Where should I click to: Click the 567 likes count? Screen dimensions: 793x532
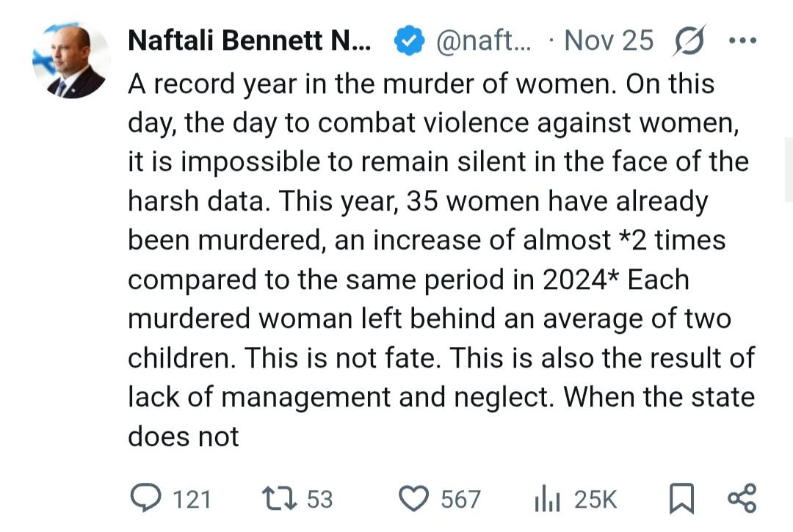(460, 500)
